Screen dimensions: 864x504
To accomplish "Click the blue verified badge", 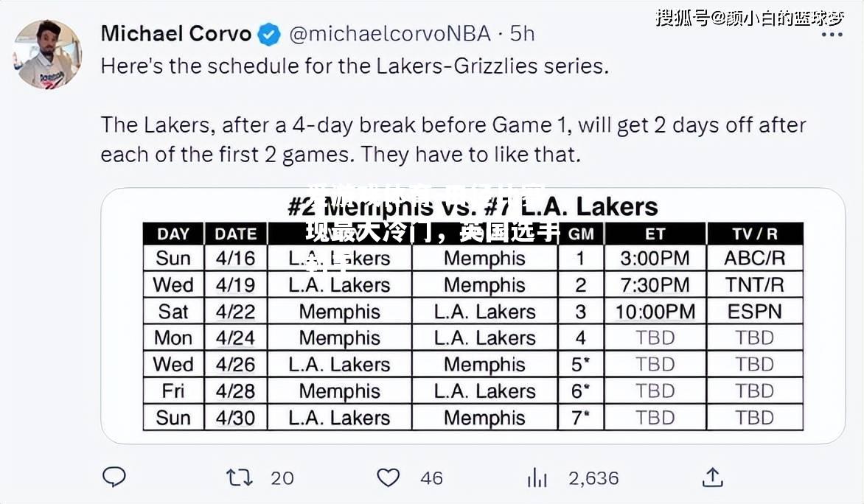I will [x=270, y=34].
